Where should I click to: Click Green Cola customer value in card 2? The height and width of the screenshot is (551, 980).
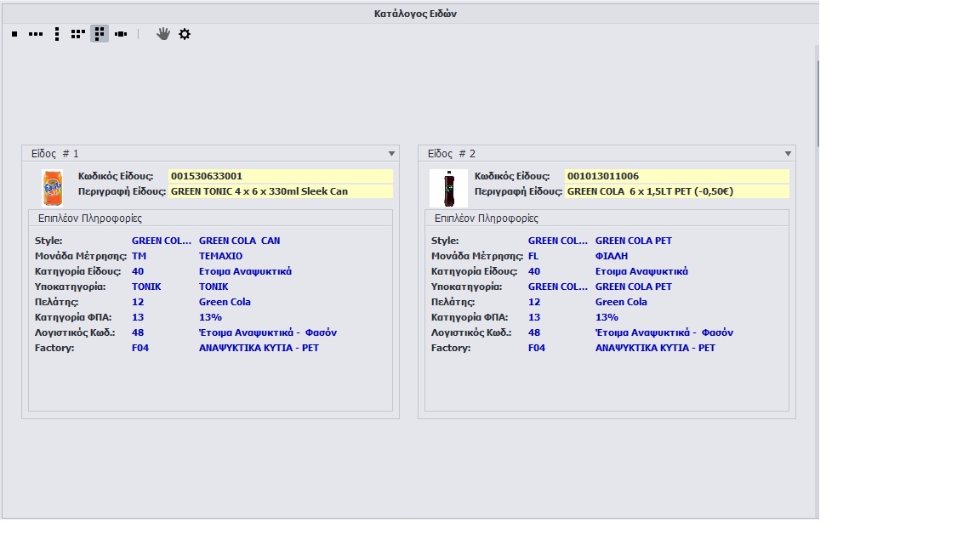click(621, 302)
